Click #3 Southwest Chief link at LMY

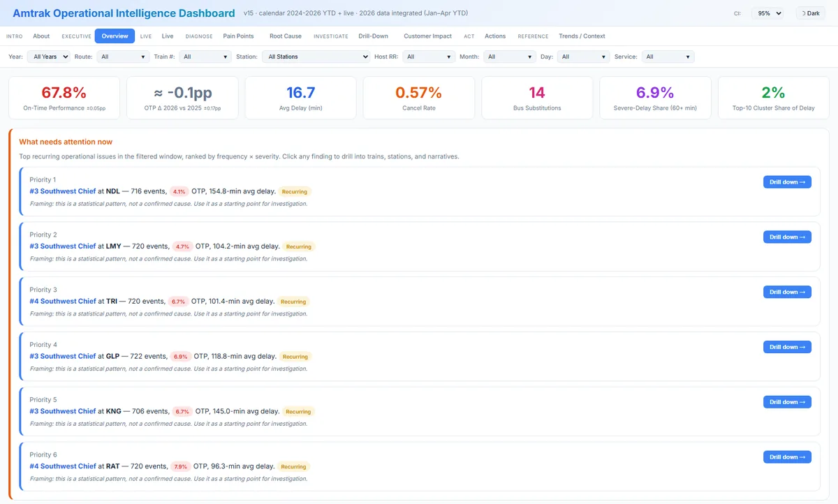[x=62, y=246]
